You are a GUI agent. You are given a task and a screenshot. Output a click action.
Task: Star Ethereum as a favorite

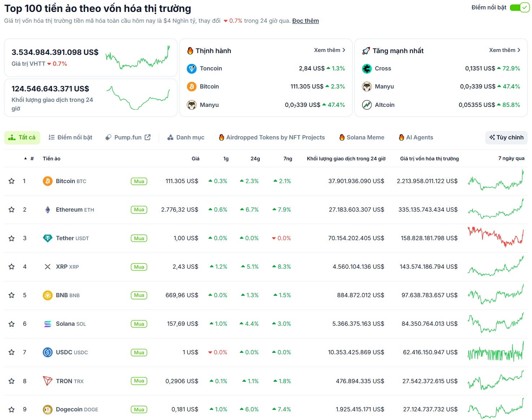[12, 209]
